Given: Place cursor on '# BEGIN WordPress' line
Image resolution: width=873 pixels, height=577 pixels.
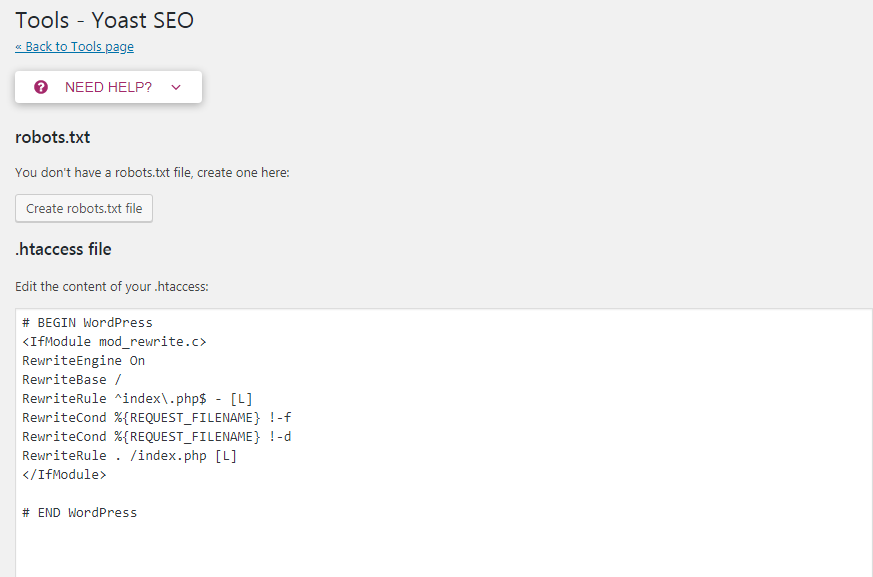Looking at the screenshot, I should click(x=87, y=323).
